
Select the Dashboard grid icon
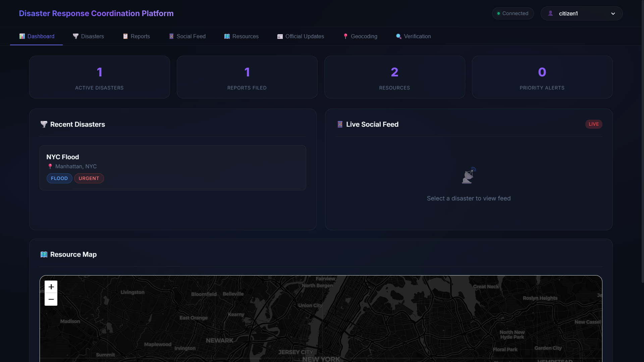[22, 36]
